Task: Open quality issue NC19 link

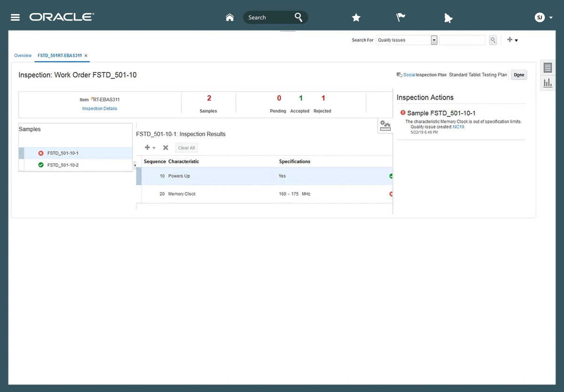Action: pyautogui.click(x=458, y=127)
